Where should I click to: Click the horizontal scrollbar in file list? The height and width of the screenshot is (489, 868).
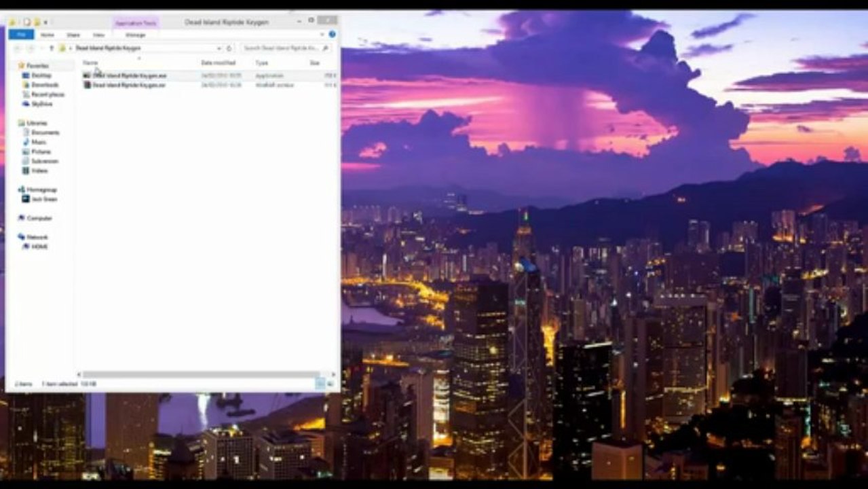click(201, 374)
